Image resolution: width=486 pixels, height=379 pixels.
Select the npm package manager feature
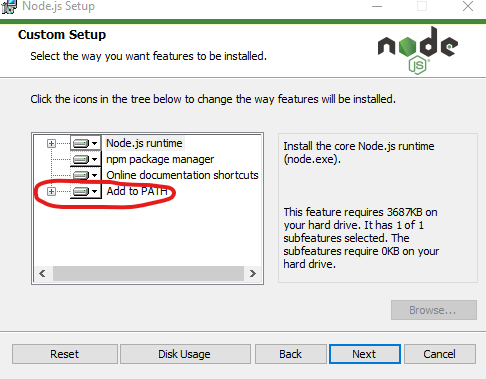(160, 159)
